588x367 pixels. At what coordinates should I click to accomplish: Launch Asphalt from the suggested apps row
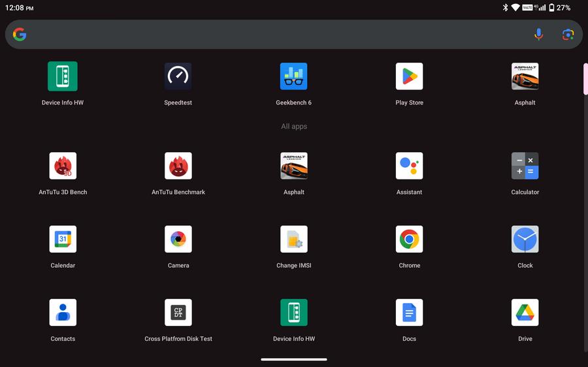point(525,76)
